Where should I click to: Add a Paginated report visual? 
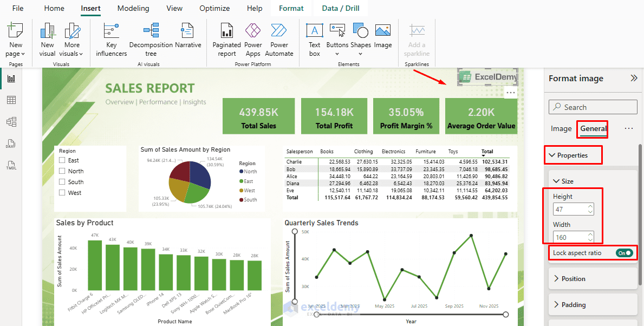coord(226,40)
